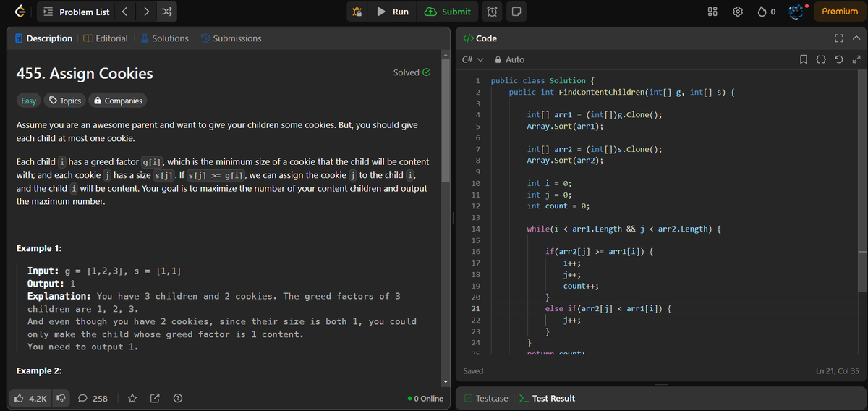Viewport: 868px width, 411px height.
Task: Collapse the Code panel chevron
Action: click(x=855, y=38)
